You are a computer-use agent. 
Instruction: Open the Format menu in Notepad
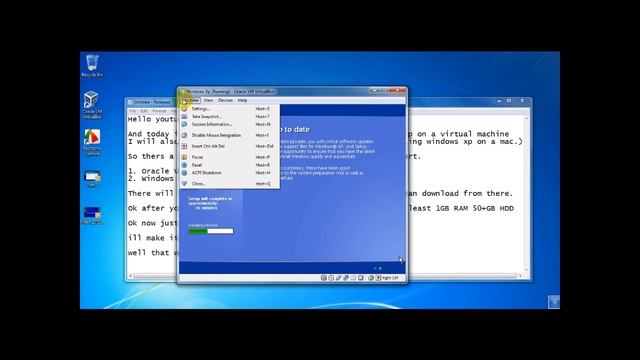[159, 111]
